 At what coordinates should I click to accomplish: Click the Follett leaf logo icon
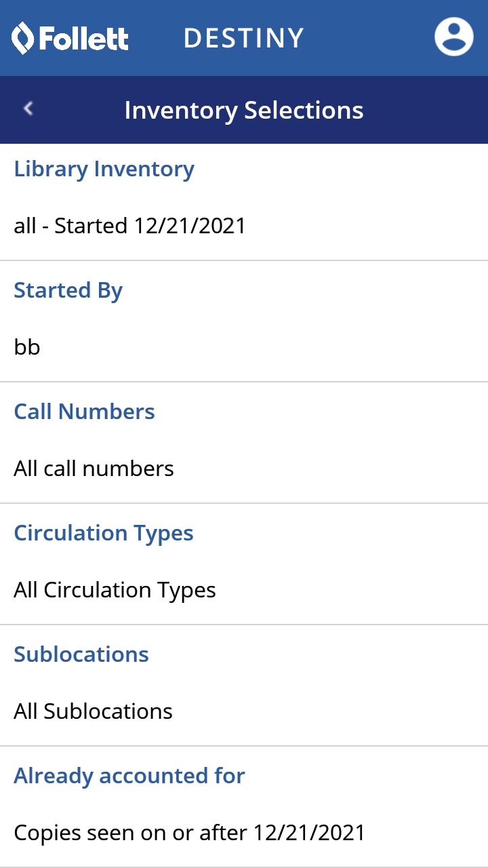click(x=22, y=38)
